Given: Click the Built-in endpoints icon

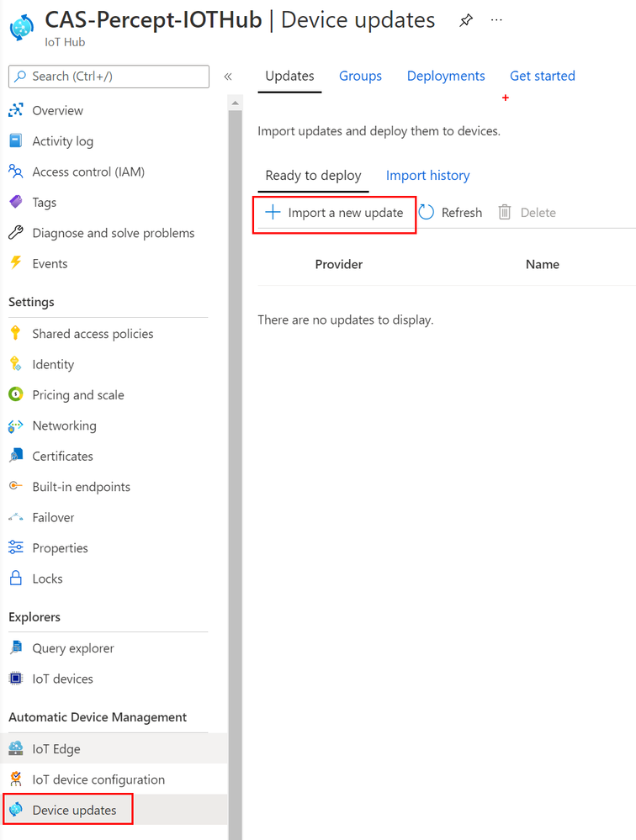Looking at the screenshot, I should point(16,486).
